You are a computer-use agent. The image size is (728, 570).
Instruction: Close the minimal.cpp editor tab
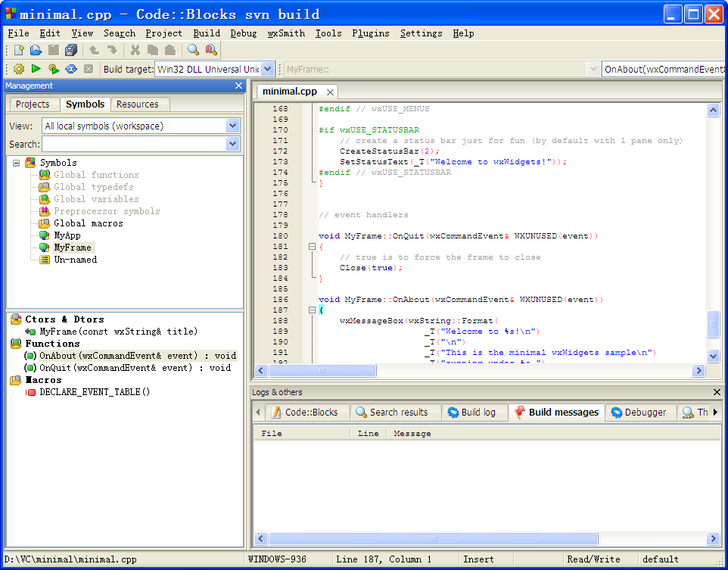(x=330, y=92)
